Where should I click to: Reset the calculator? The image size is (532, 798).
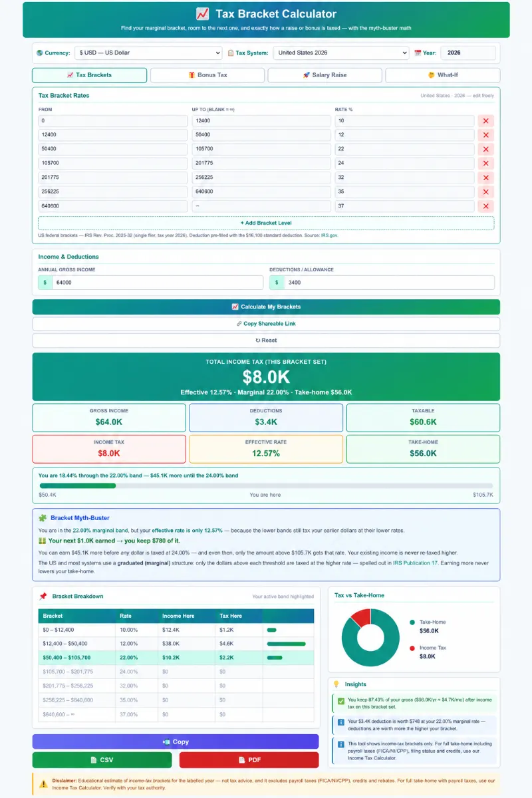click(266, 340)
